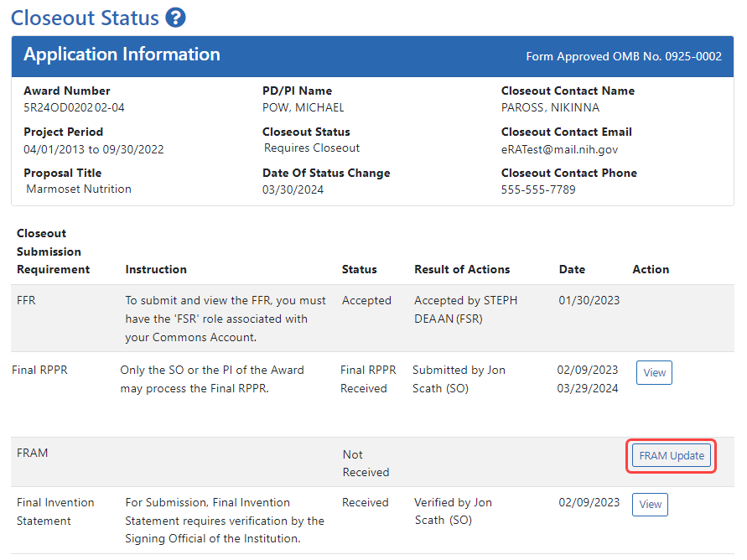Click the help icon beside Closeout Status
Screen dimensions: 747x560
pos(176,18)
